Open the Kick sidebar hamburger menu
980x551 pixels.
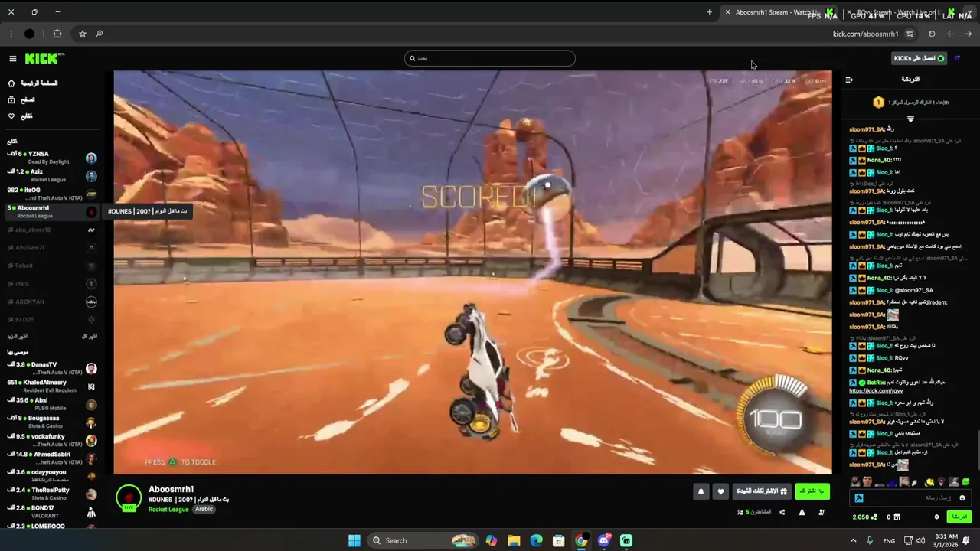[12, 59]
